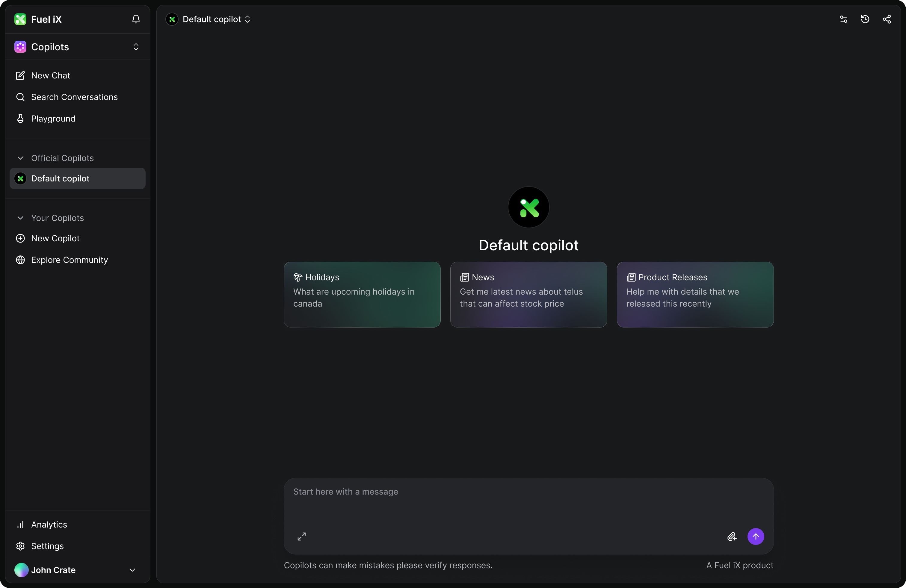The width and height of the screenshot is (906, 588).
Task: Collapse the Official Copilots section
Action: pyautogui.click(x=21, y=158)
